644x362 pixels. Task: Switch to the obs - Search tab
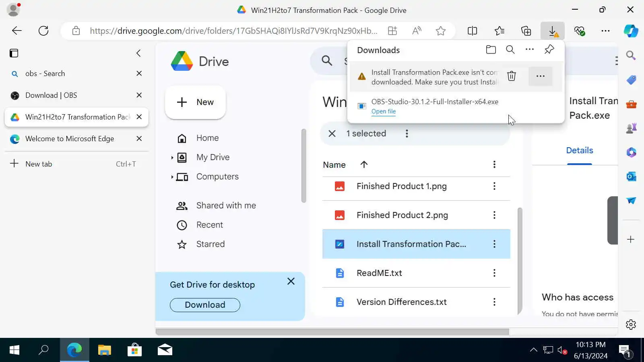click(76, 74)
